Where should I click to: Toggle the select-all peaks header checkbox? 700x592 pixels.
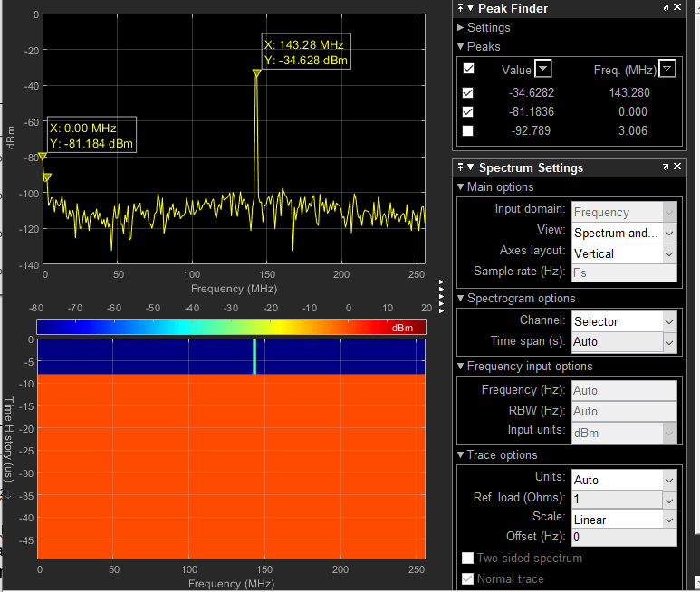468,69
